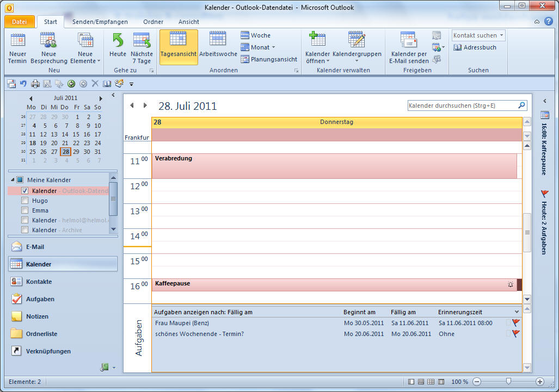
Task: Click the flag for Frau Maupei (Benz) task
Action: (x=515, y=322)
